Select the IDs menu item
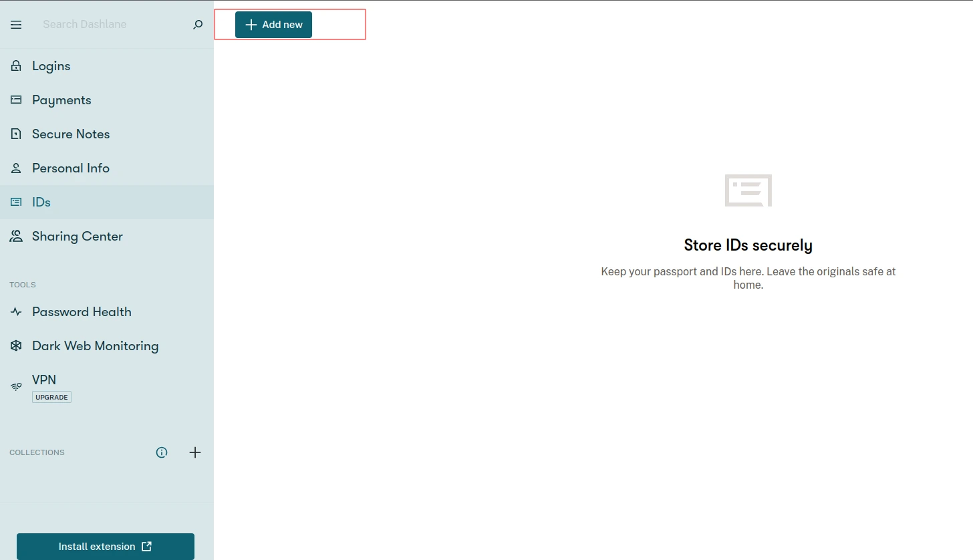Image resolution: width=973 pixels, height=560 pixels. pyautogui.click(x=107, y=202)
